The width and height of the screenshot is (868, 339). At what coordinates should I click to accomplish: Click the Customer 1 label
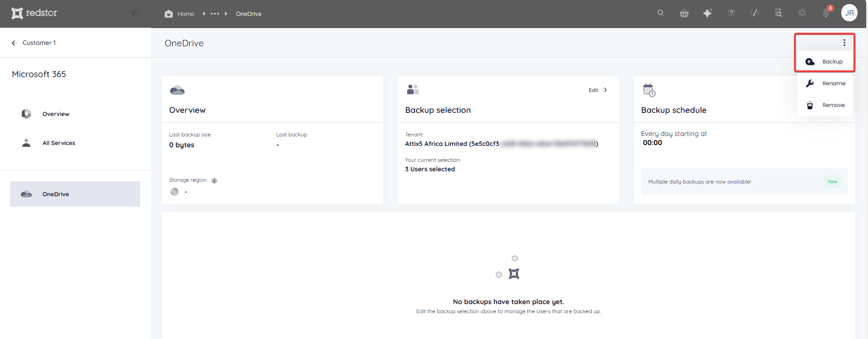click(39, 43)
